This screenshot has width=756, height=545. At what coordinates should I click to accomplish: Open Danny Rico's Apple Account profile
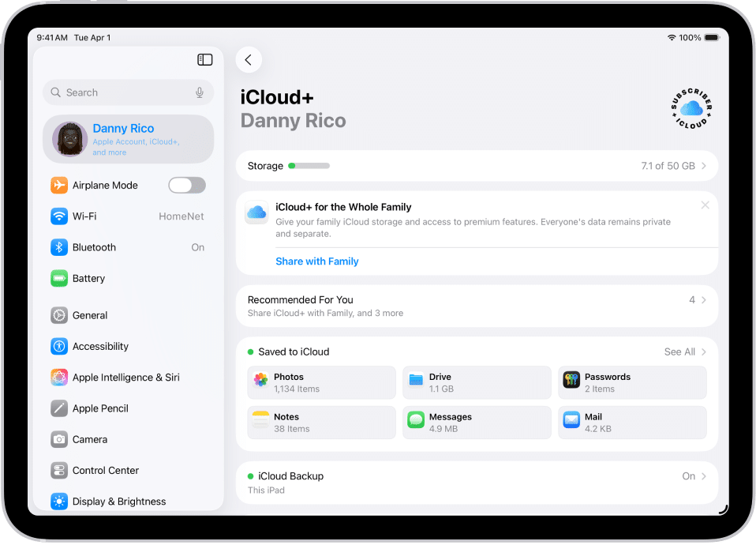[128, 138]
